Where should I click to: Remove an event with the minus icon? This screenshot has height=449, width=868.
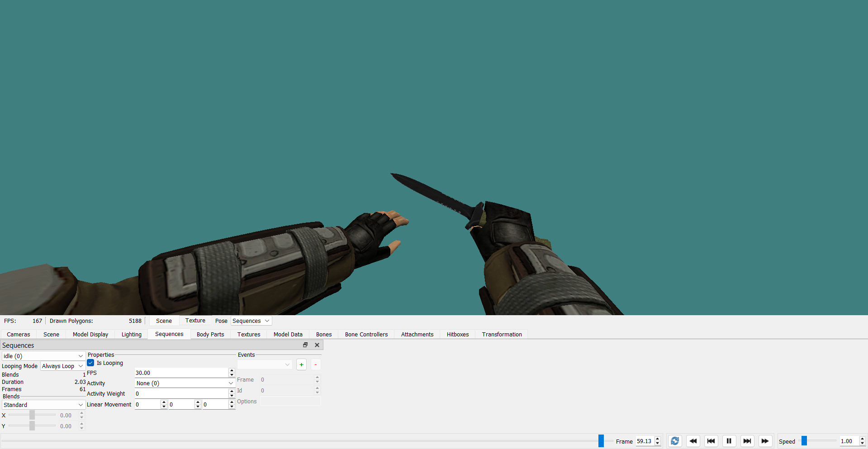pos(315,364)
